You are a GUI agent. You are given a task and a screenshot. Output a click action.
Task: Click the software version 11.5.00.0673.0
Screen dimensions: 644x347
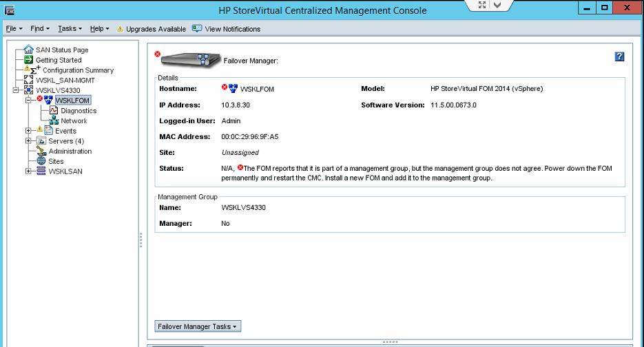pyautogui.click(x=453, y=105)
